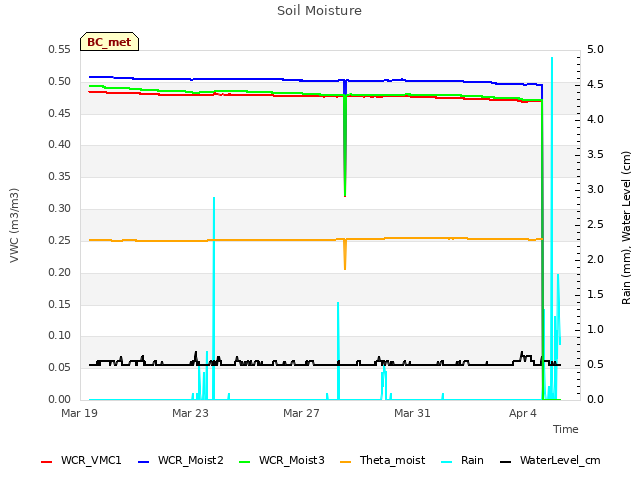Click the Mar 31 x-axis tick label
Image resolution: width=640 pixels, height=480 pixels.
click(x=412, y=413)
